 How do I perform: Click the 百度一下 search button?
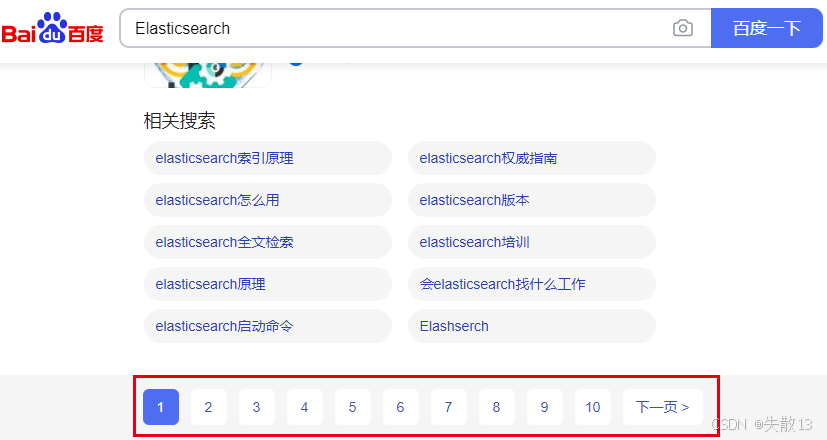click(x=766, y=28)
